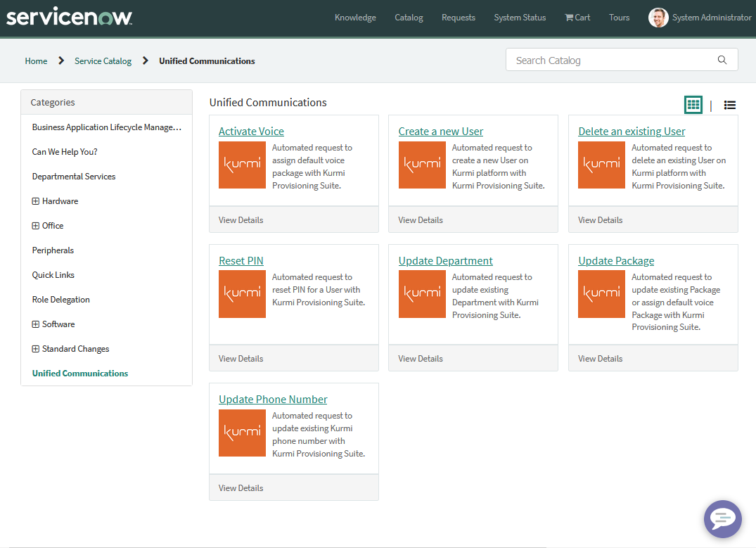Open the Update Phone Number link
This screenshot has width=756, height=548.
pos(273,400)
